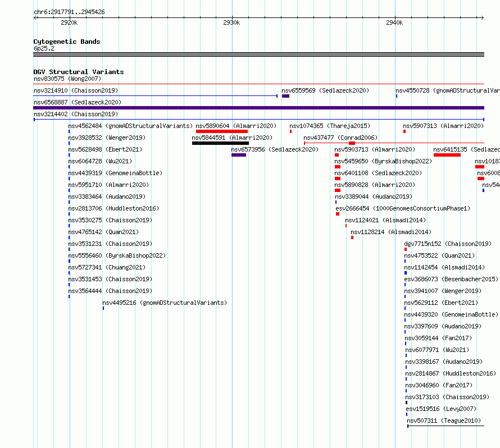500x448 pixels.
Task: Open nsv3941007 (Wenger2019) label
Action: point(443,291)
